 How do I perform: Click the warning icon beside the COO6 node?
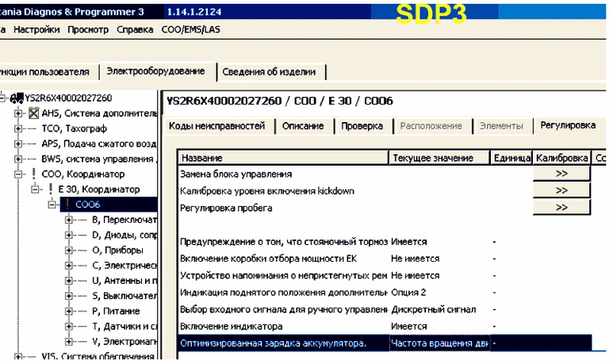click(x=67, y=205)
